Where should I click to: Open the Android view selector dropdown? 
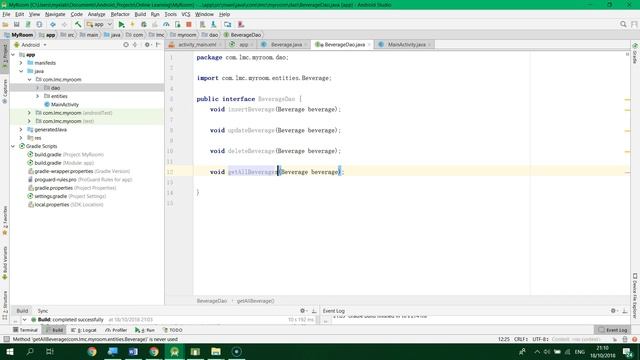coord(31,44)
